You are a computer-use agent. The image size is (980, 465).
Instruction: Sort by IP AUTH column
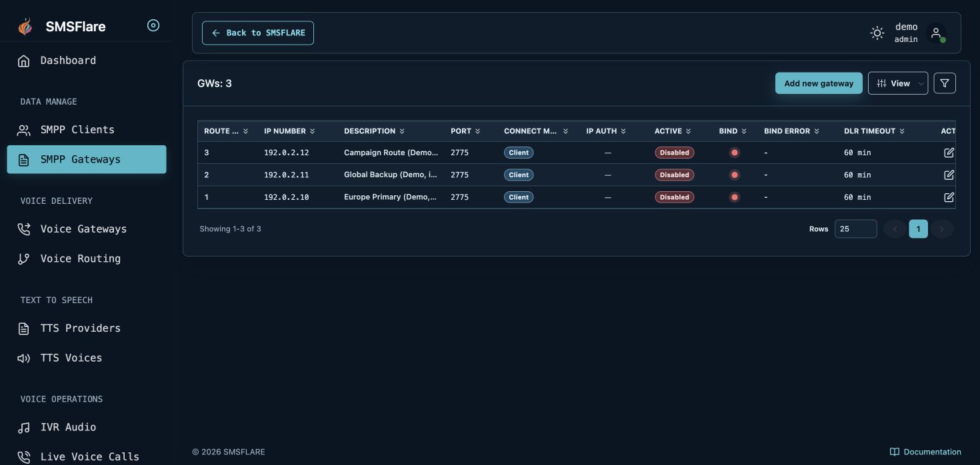pos(606,131)
